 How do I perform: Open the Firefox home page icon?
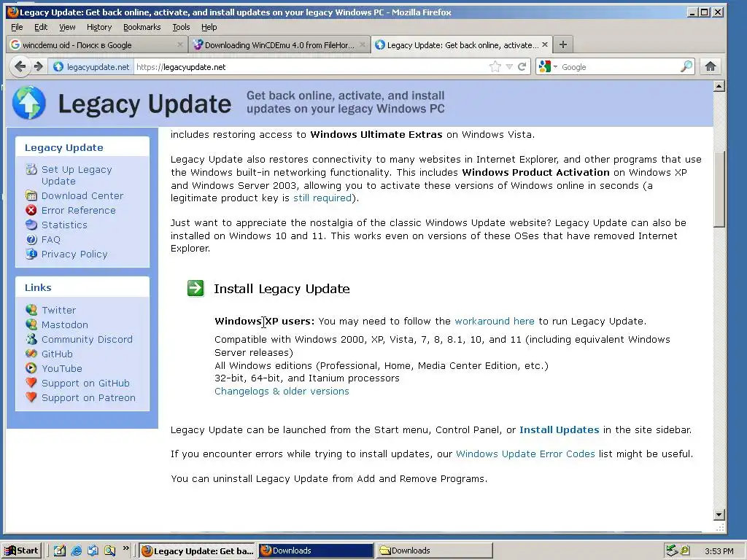pos(711,66)
